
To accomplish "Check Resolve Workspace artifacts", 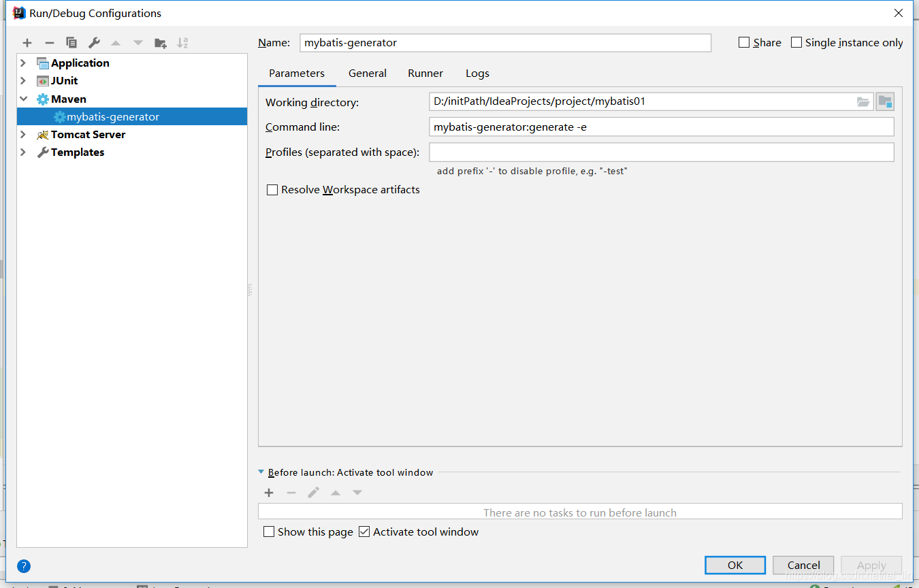I will (272, 190).
